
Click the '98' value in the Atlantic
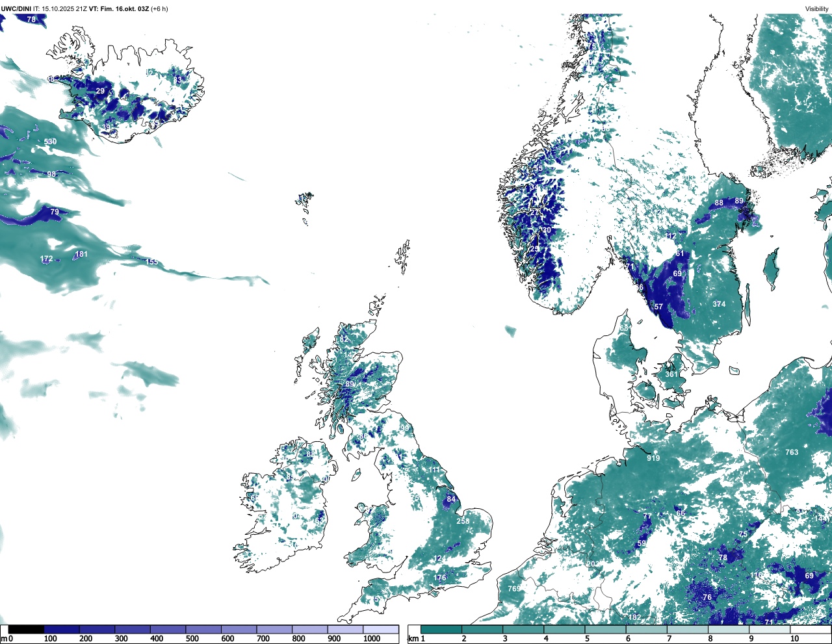(x=51, y=174)
